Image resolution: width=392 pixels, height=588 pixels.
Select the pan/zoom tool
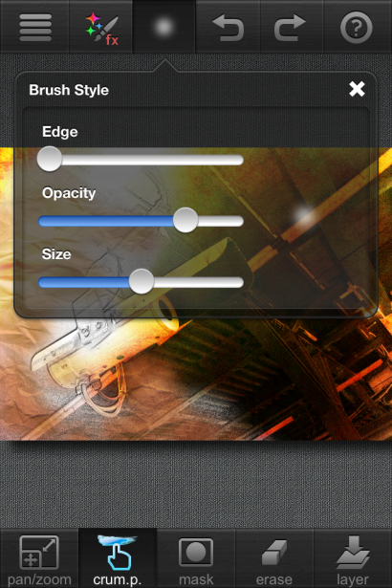click(x=39, y=560)
